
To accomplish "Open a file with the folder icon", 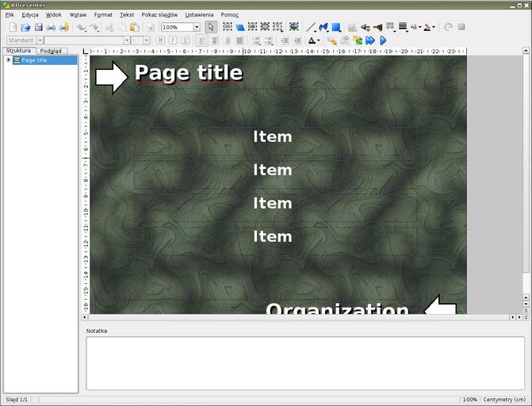I will pyautogui.click(x=25, y=27).
